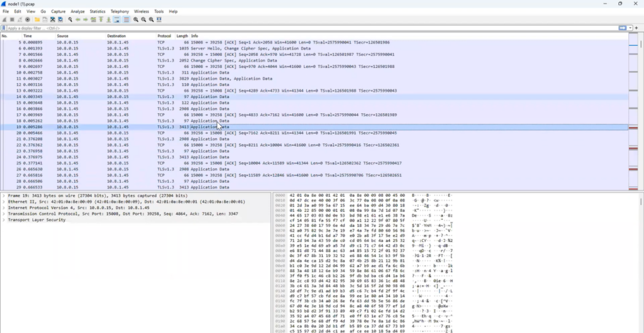Open the Telephony menu
The image size is (644, 333).
pyautogui.click(x=120, y=11)
